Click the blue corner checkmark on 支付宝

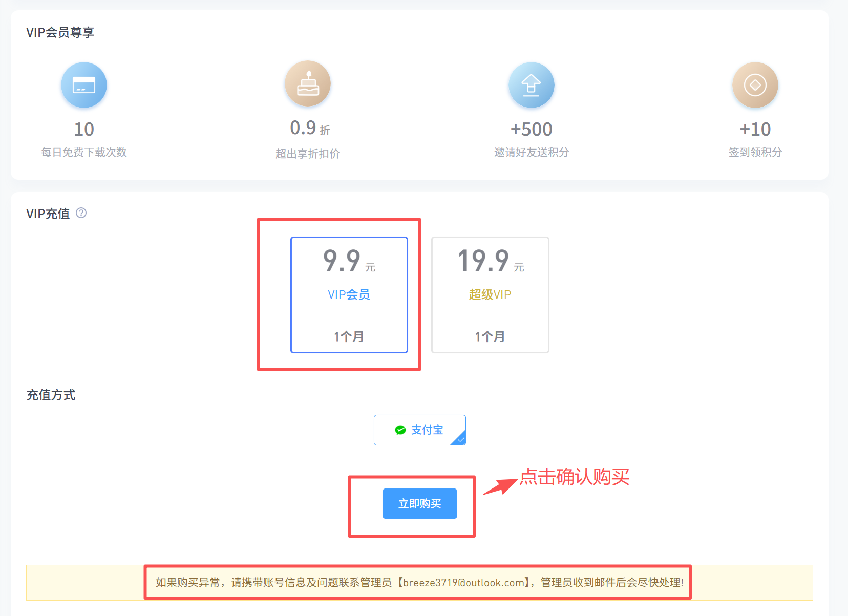click(x=460, y=439)
